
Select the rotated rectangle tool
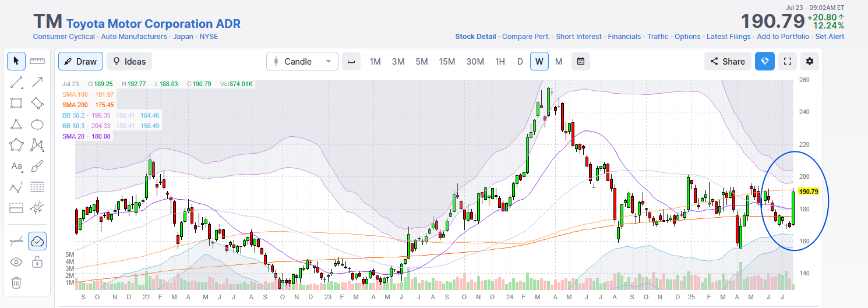tap(38, 103)
